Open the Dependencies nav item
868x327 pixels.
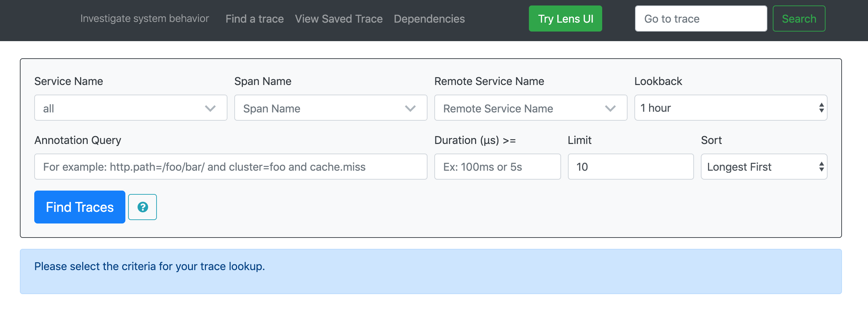tap(429, 19)
